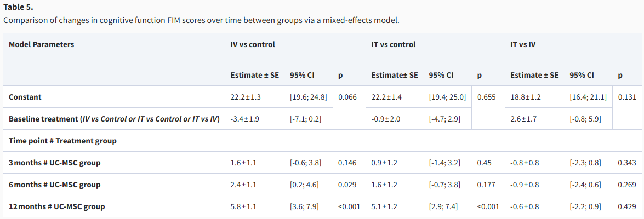This screenshot has width=644, height=219.
Task: Select the "IT vs IV" group header
Action: [523, 44]
